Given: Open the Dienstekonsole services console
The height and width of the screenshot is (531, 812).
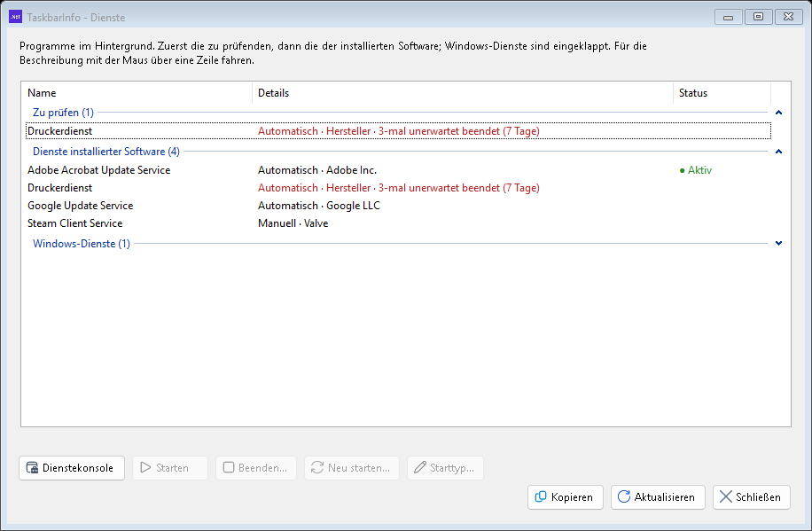Looking at the screenshot, I should click(x=72, y=468).
